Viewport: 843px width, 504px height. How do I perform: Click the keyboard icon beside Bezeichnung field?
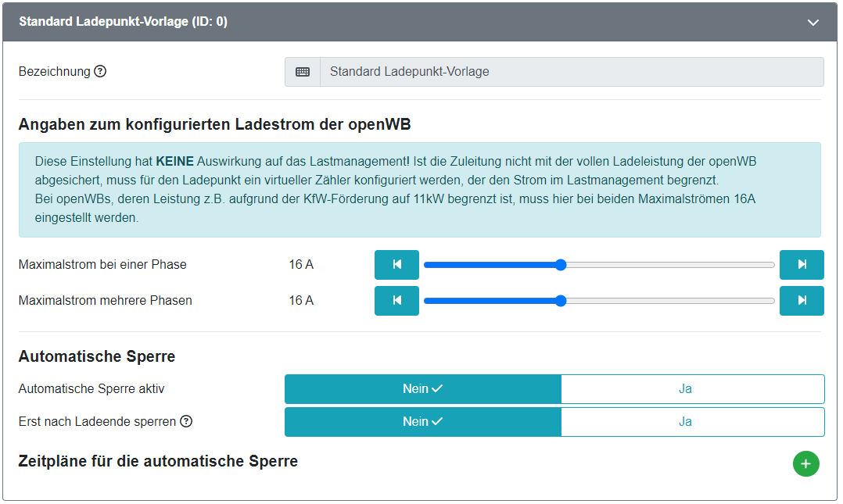tap(303, 72)
